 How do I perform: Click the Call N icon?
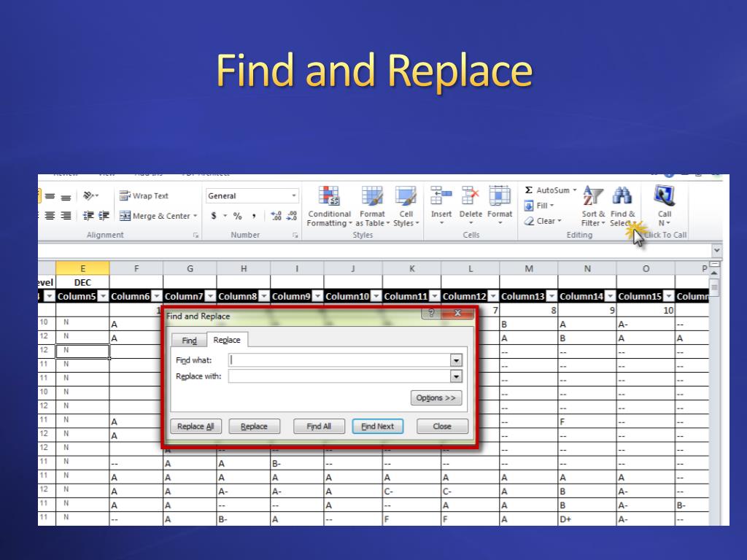(664, 195)
